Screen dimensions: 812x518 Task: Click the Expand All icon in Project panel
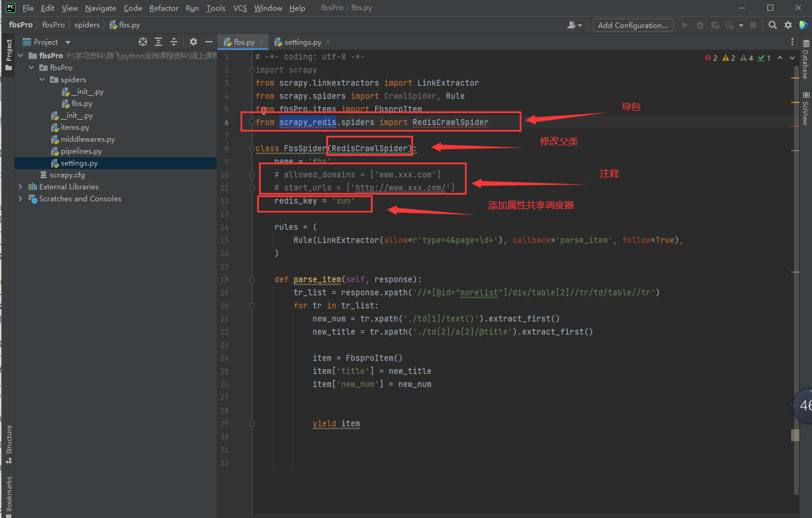pos(158,42)
